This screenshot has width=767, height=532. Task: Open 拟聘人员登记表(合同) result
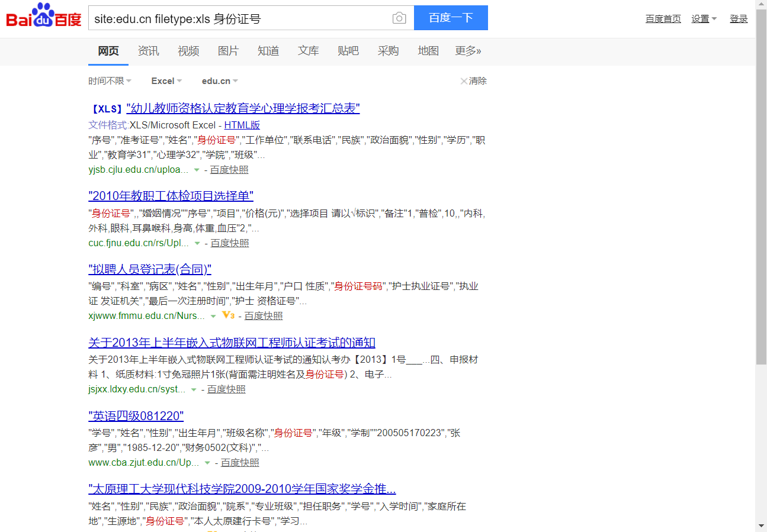[x=150, y=270]
